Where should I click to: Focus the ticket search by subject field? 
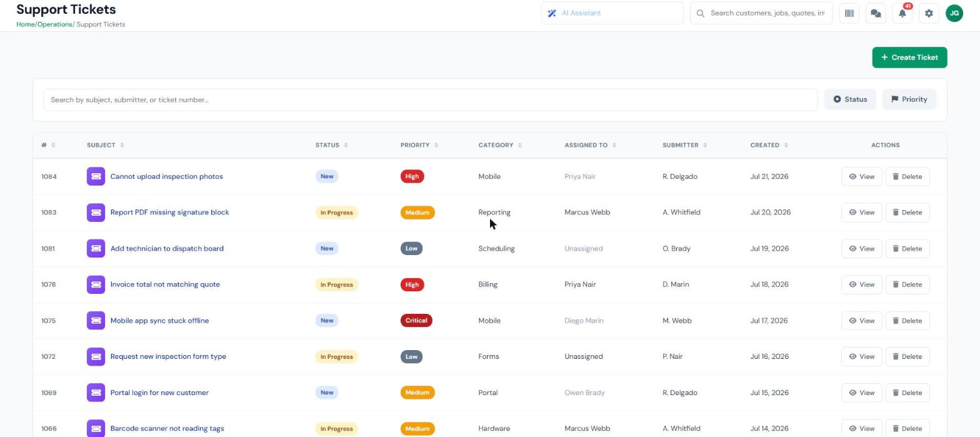pos(431,100)
